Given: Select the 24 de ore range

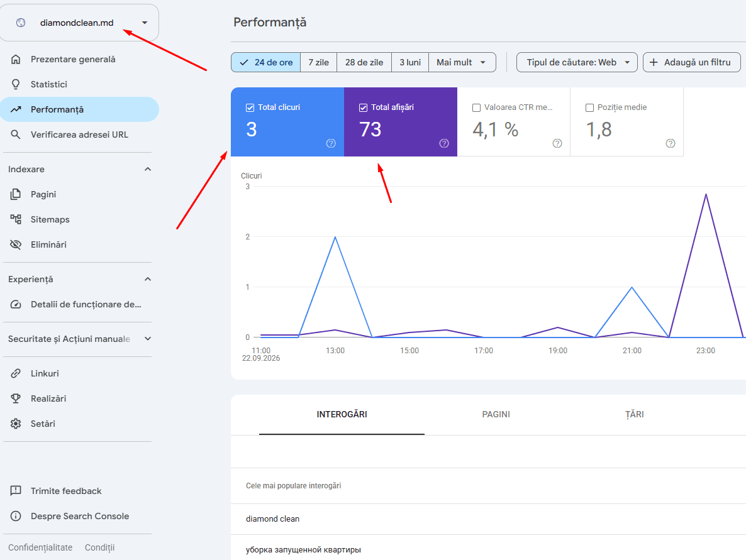Looking at the screenshot, I should 266,62.
